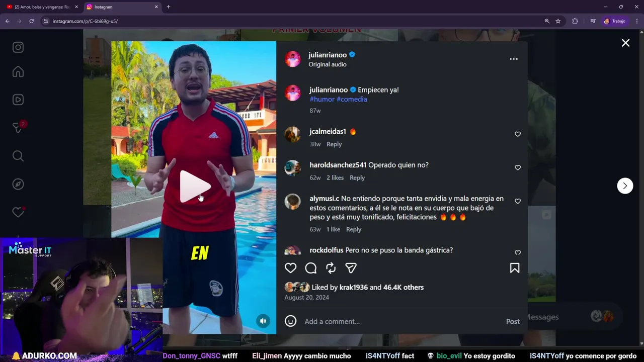This screenshot has width=644, height=362.
Task: Open krak1936 profile in likes
Action: tap(353, 288)
